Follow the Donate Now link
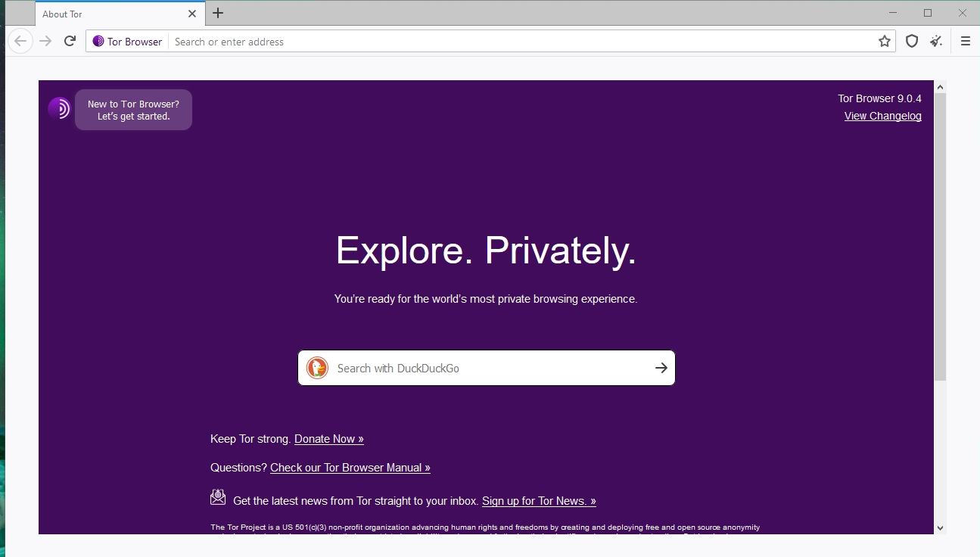This screenshot has width=980, height=557. 329,439
